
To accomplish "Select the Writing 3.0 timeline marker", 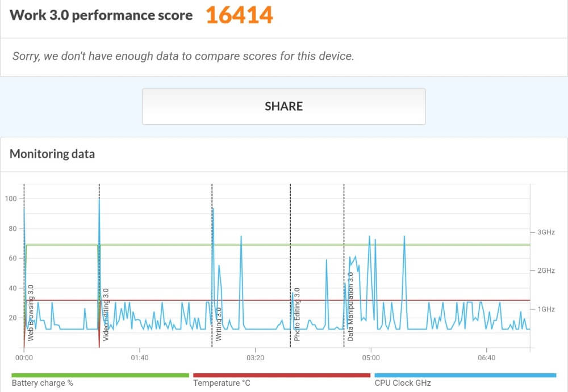I will [219, 324].
